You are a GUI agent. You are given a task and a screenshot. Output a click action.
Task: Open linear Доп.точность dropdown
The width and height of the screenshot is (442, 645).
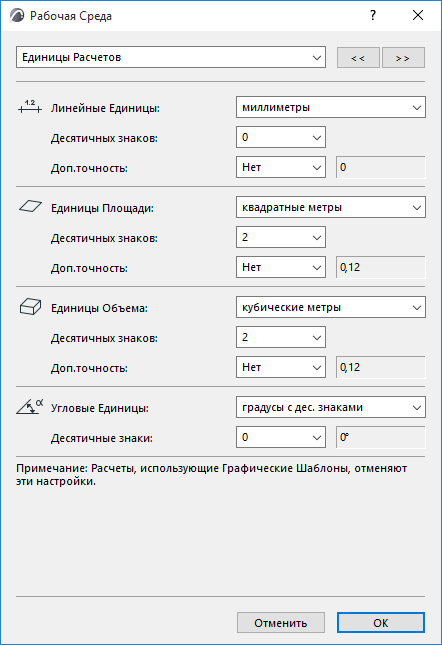tap(281, 167)
